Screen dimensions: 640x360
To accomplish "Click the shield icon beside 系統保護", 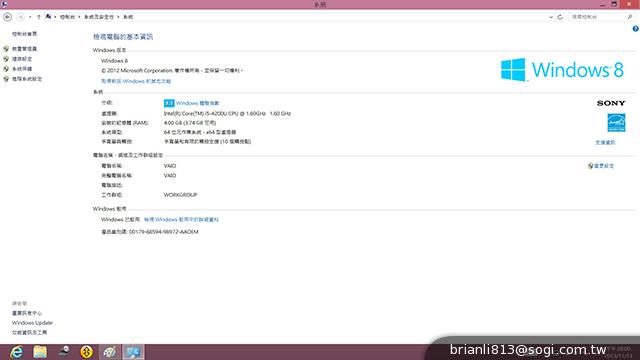I will (6, 69).
